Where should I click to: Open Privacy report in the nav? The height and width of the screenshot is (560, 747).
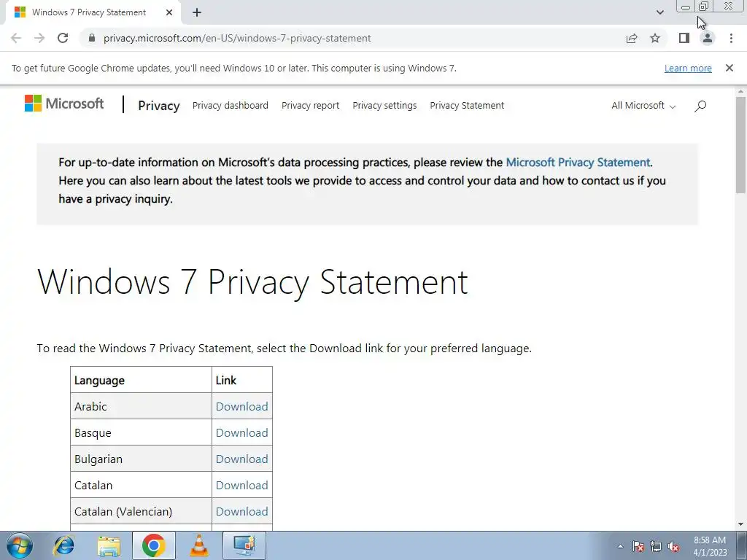click(310, 106)
